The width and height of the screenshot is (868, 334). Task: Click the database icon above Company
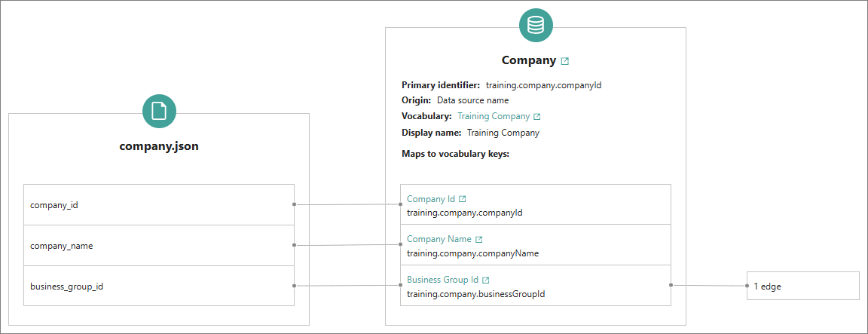535,25
